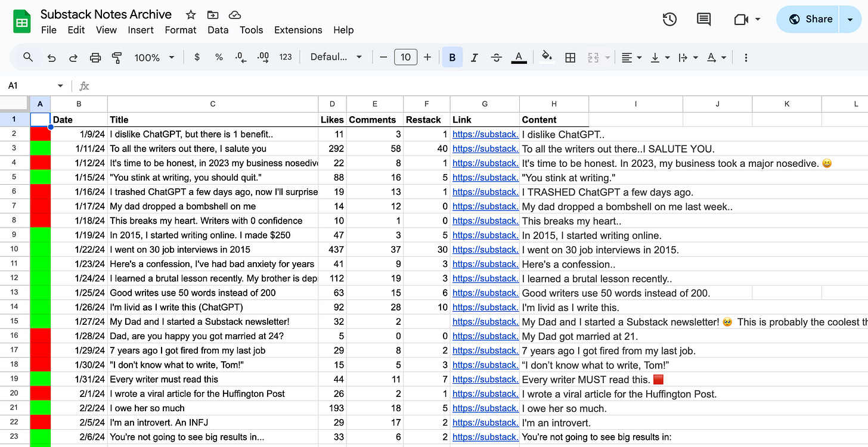Select the Restack header cell
Screen dimensions: 868x447
pyautogui.click(x=426, y=120)
